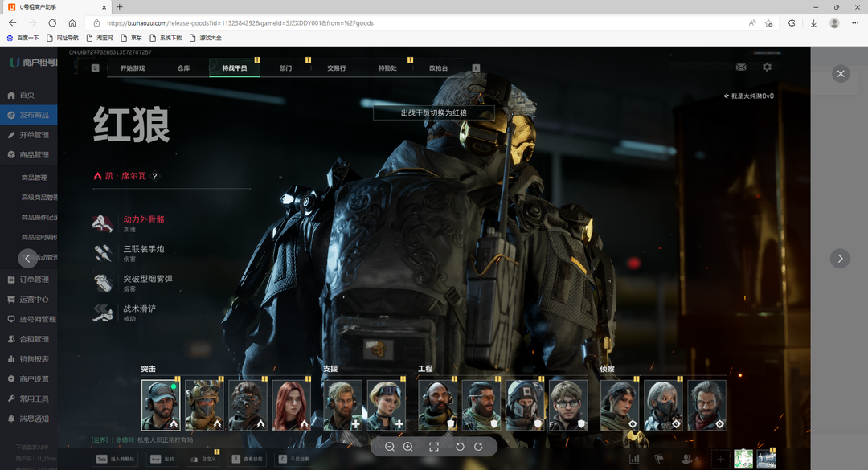The width and height of the screenshot is (868, 470).
Task: Choose the 动力外骨骼 skill
Action: tap(143, 219)
